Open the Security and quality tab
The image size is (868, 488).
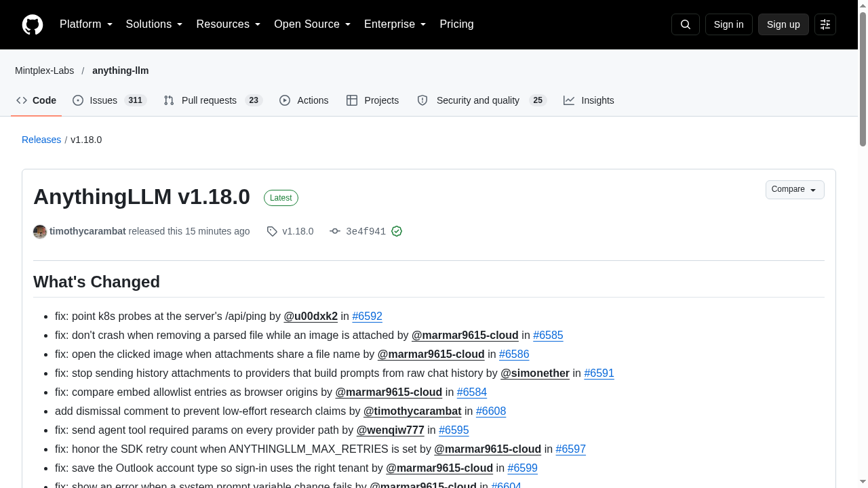pyautogui.click(x=481, y=100)
